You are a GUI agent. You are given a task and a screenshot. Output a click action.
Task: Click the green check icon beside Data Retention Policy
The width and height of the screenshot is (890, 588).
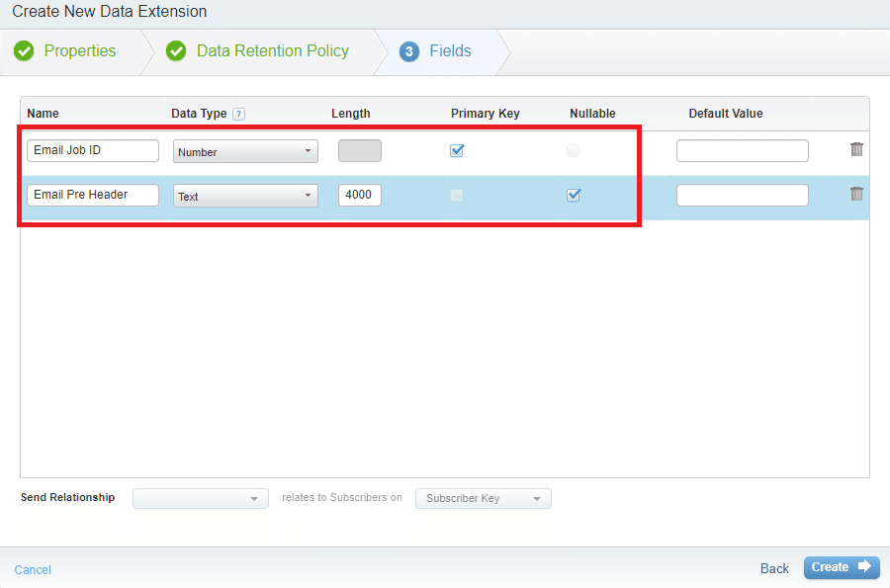pyautogui.click(x=176, y=51)
